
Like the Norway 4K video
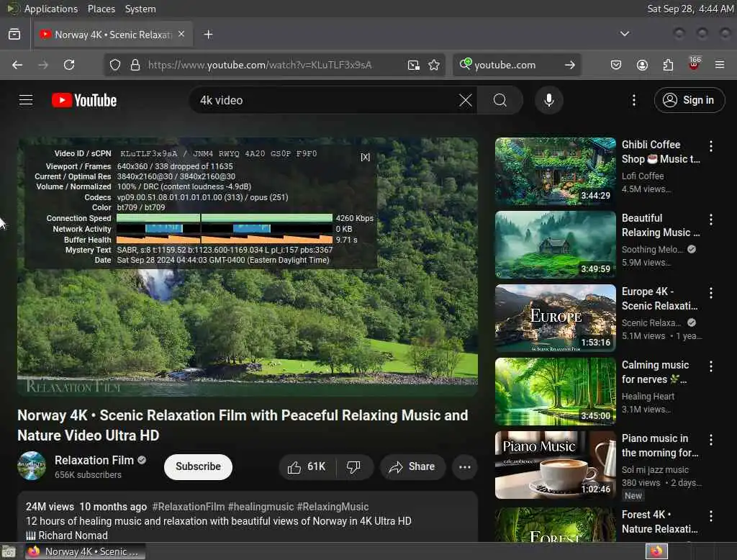tap(307, 466)
